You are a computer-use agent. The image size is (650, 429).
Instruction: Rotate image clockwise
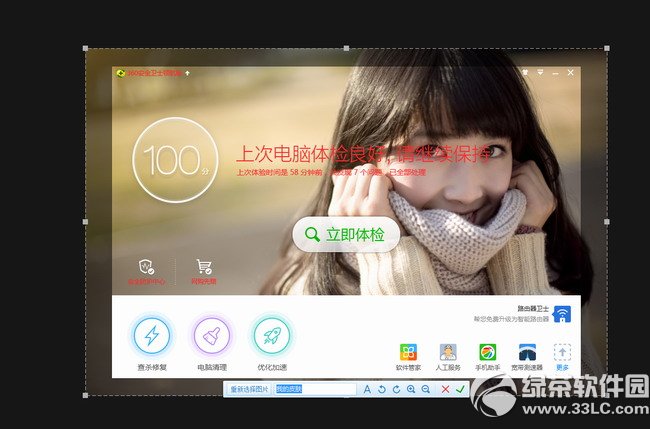coord(396,389)
